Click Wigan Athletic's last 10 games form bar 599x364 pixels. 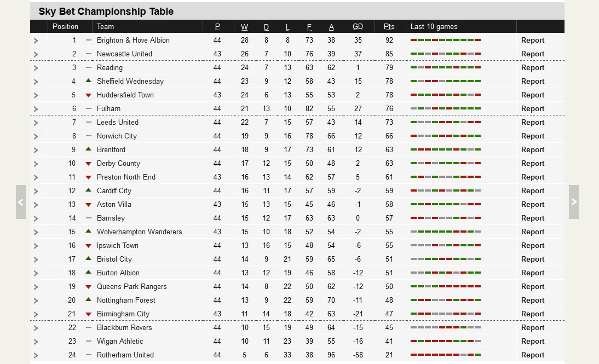(445, 341)
